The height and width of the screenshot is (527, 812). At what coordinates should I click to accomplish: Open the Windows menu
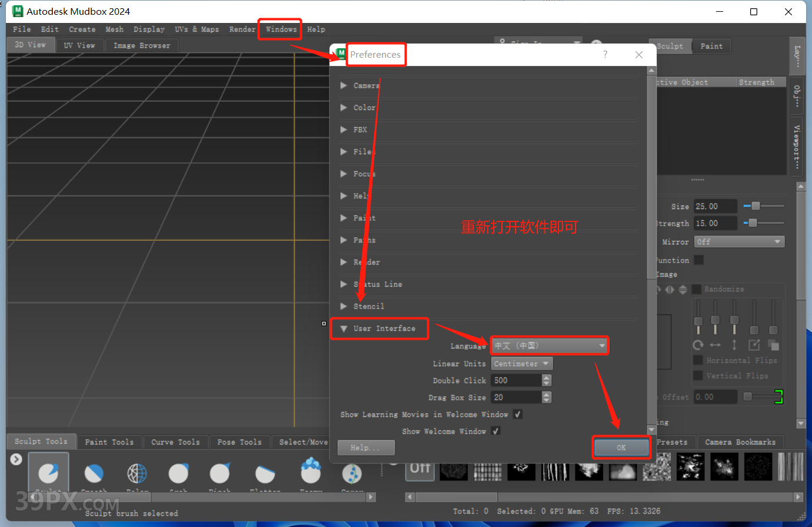tap(279, 29)
